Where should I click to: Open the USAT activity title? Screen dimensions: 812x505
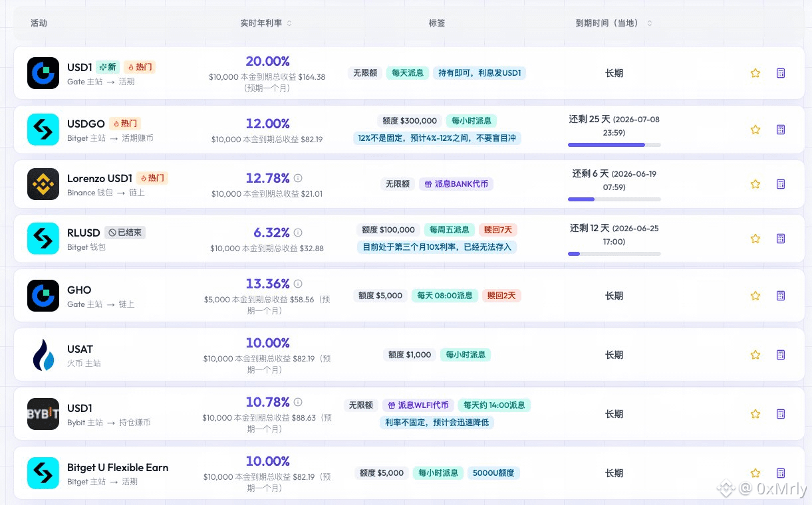(80, 350)
